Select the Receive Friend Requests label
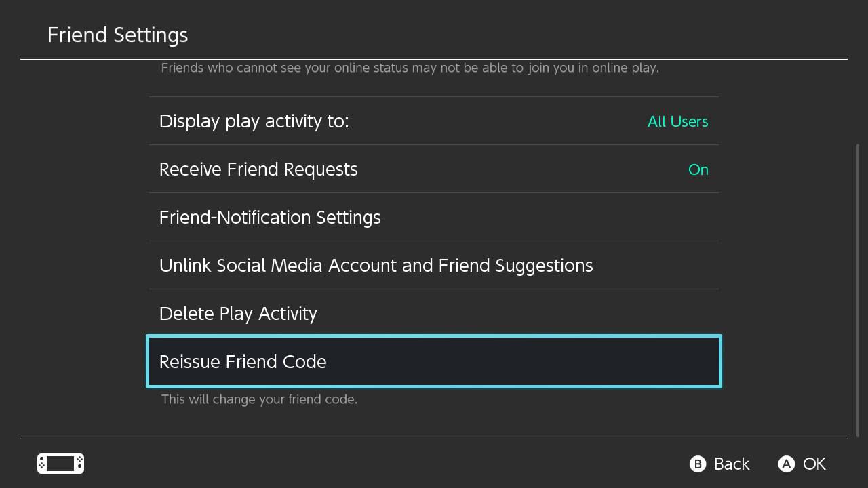The width and height of the screenshot is (868, 488). coord(258,169)
